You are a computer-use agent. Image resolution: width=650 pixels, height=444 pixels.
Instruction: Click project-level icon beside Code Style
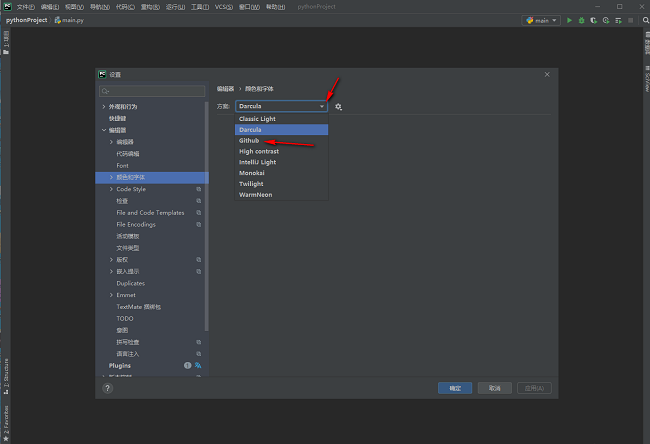(x=199, y=189)
